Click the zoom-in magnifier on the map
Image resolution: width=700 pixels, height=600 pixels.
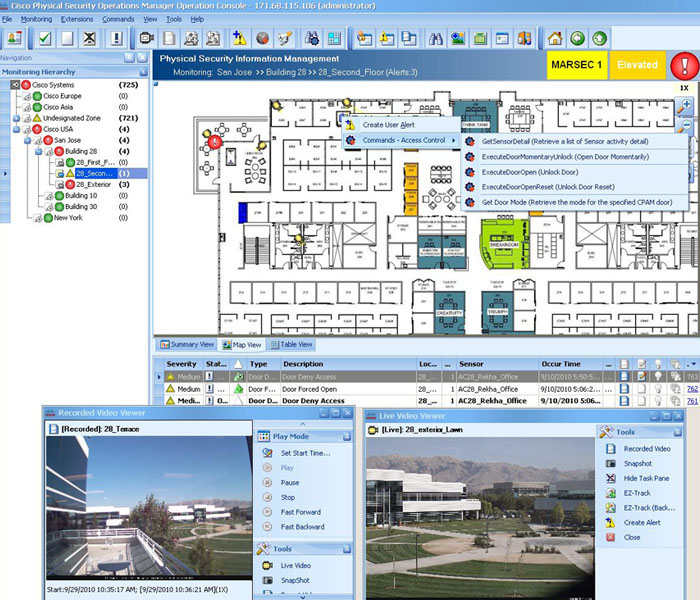coord(684,106)
